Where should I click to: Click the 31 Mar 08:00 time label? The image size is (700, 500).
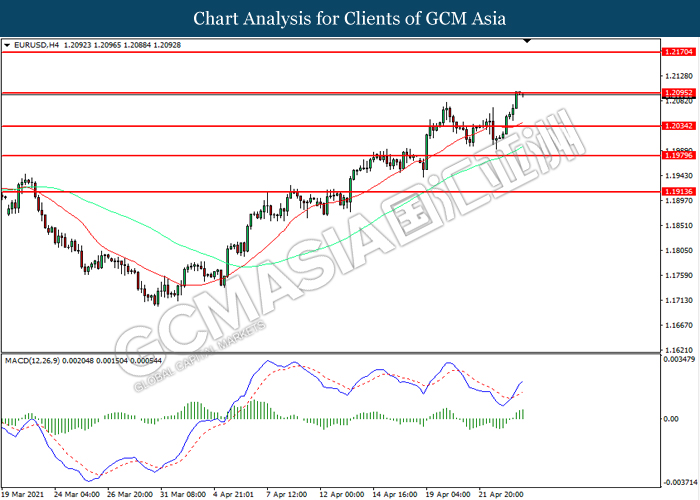tap(183, 494)
